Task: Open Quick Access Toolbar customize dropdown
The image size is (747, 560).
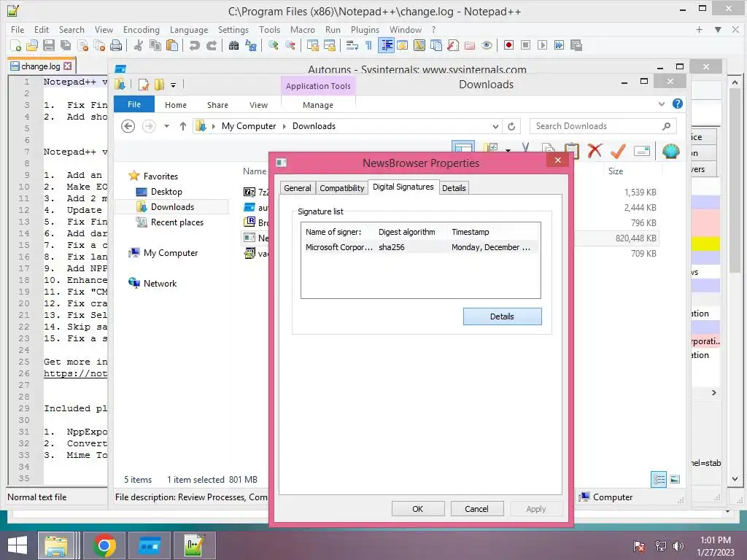Action: [174, 85]
